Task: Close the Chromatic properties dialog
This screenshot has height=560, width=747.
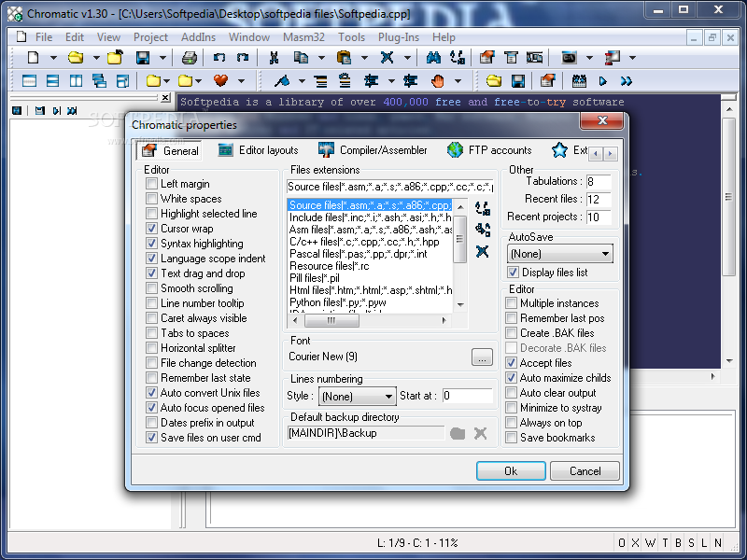Action: (601, 120)
